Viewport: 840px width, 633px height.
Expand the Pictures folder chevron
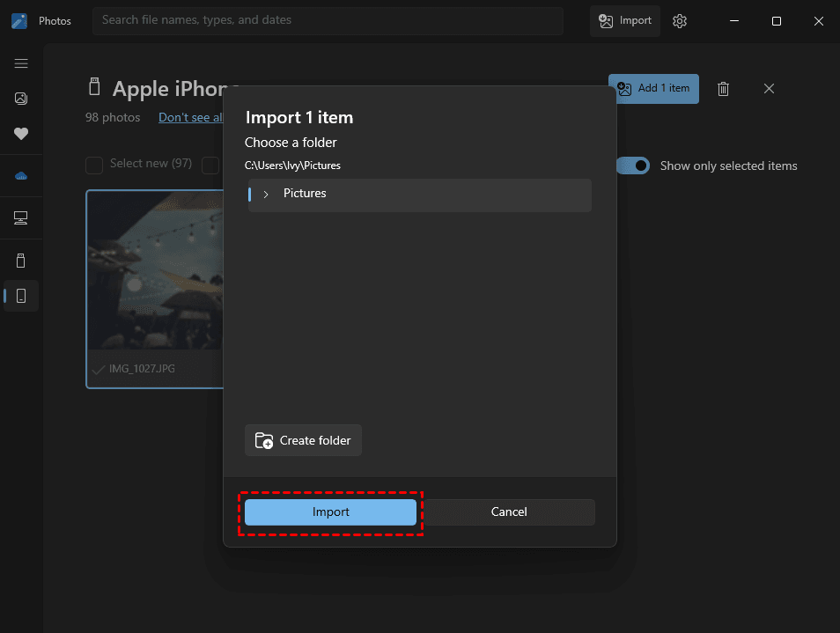[266, 195]
